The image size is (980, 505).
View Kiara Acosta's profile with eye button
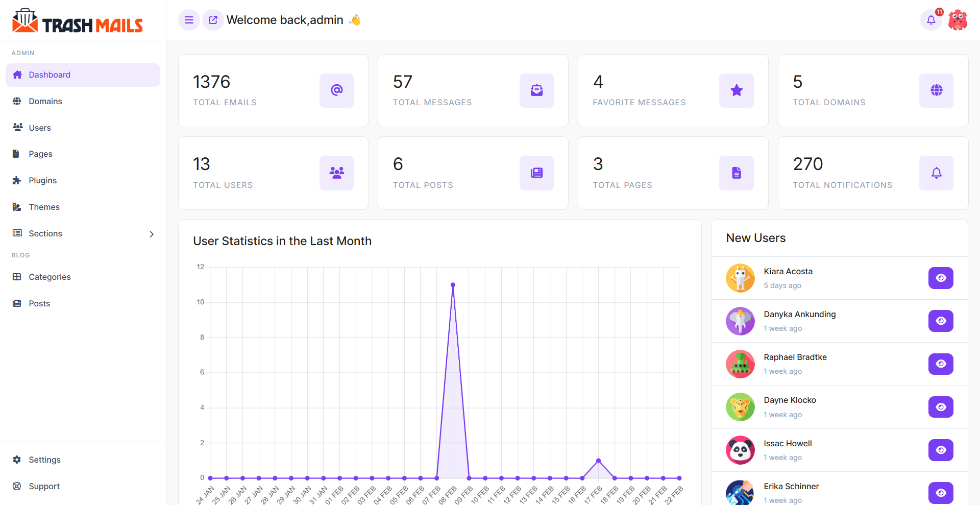pyautogui.click(x=941, y=278)
